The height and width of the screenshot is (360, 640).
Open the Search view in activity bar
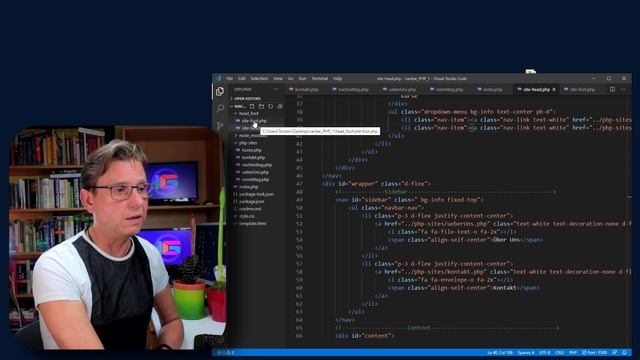click(220, 108)
